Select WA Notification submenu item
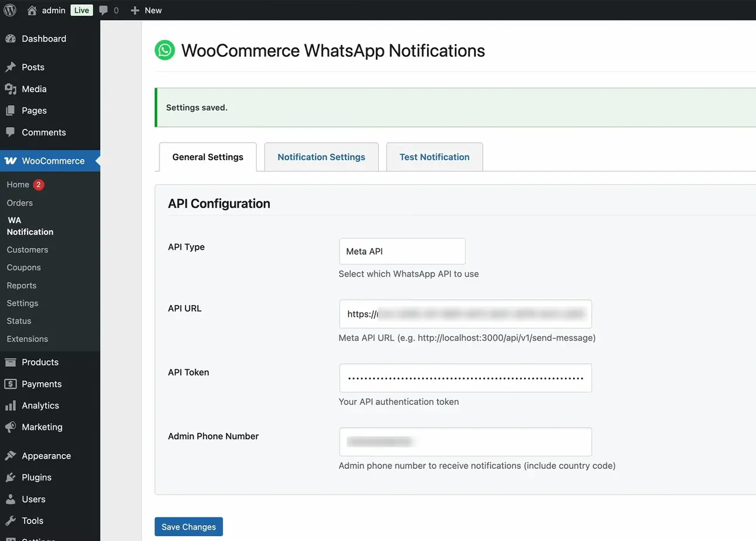Screen dimensions: 756x541 tap(30, 226)
